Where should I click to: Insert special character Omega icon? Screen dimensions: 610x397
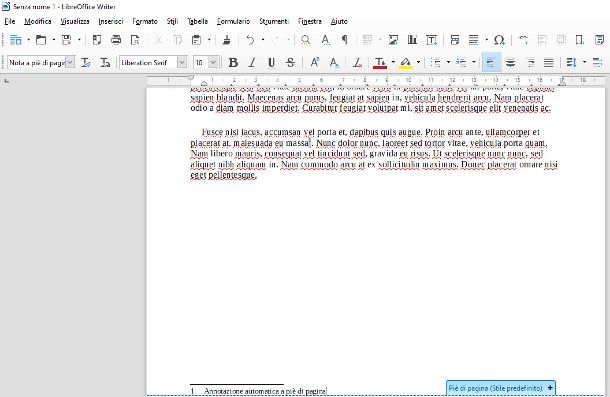pyautogui.click(x=499, y=40)
